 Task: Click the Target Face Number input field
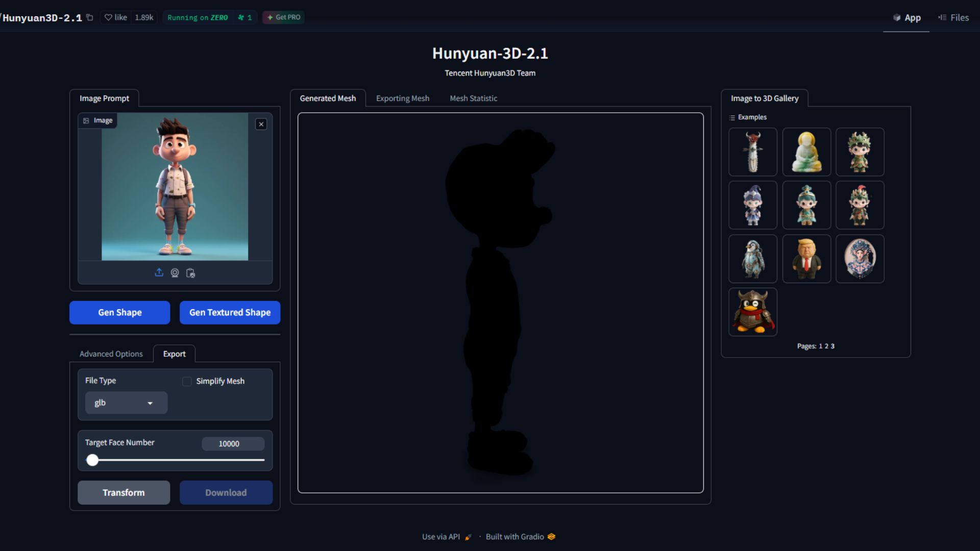coord(233,444)
